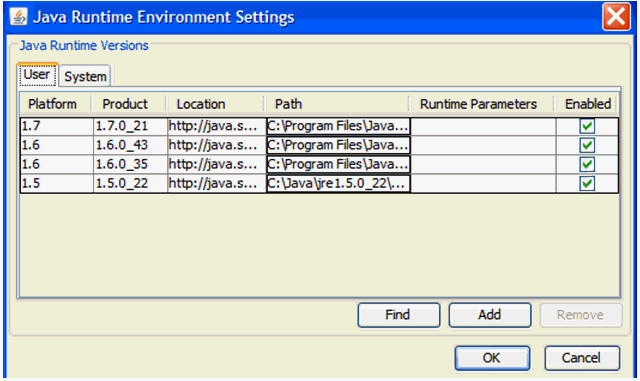Switch to the System tab
640x381 pixels.
85,76
